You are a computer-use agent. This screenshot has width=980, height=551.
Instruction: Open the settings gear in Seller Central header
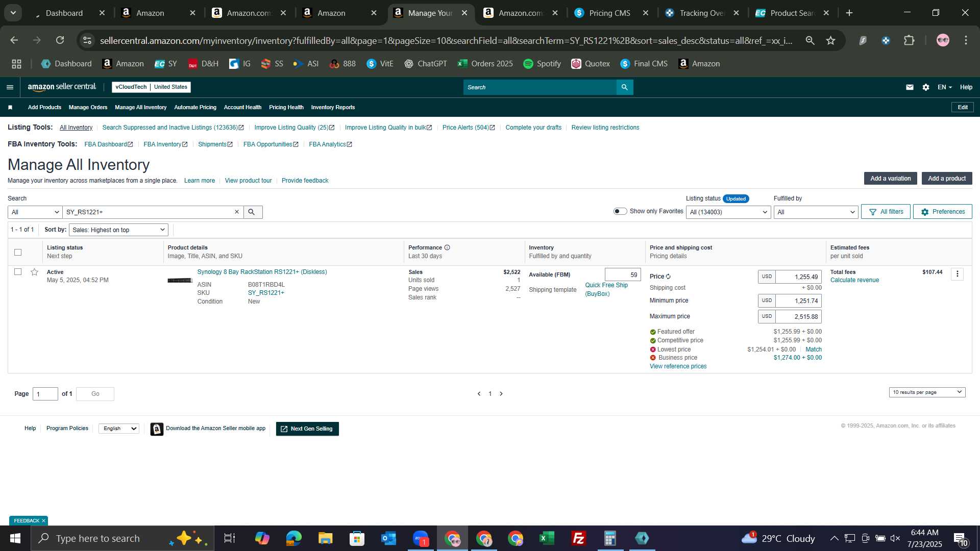[926, 87]
